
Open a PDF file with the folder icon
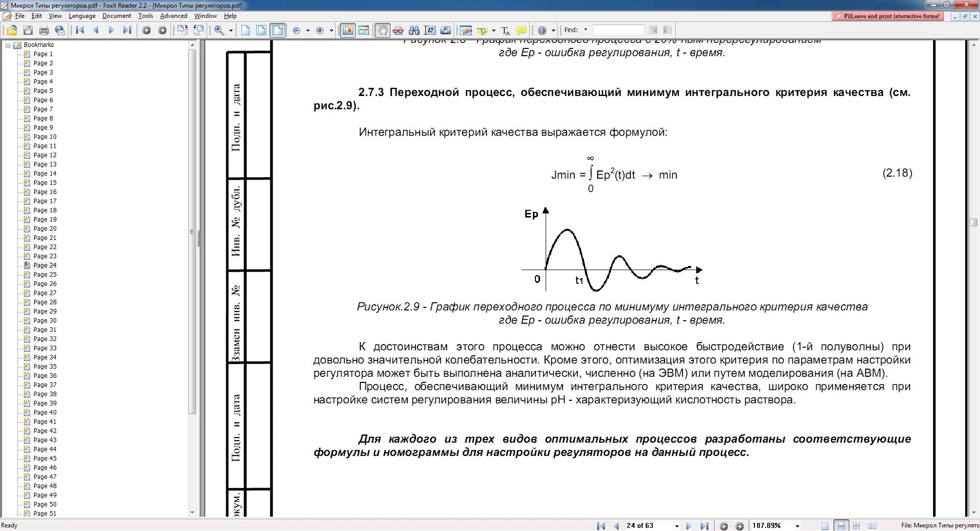point(12,31)
